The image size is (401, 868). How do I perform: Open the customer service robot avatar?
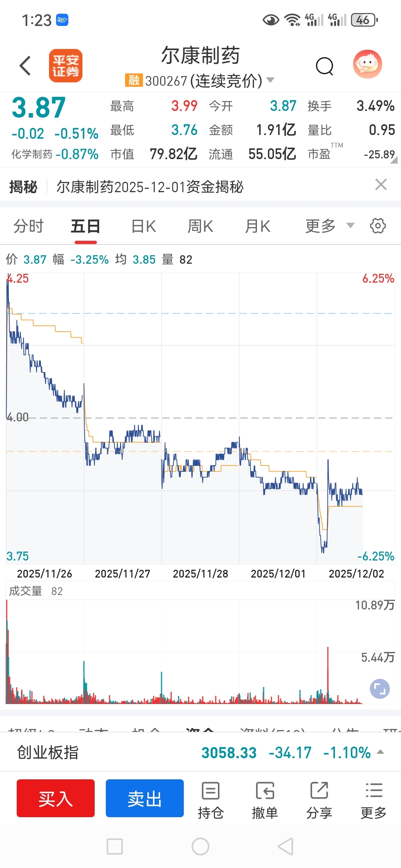(x=367, y=65)
